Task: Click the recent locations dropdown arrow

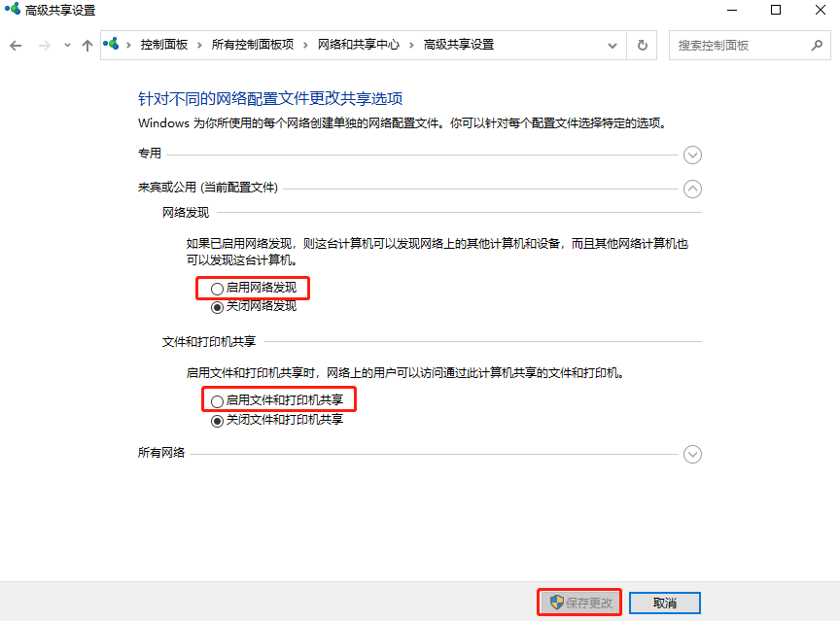Action: click(66, 45)
